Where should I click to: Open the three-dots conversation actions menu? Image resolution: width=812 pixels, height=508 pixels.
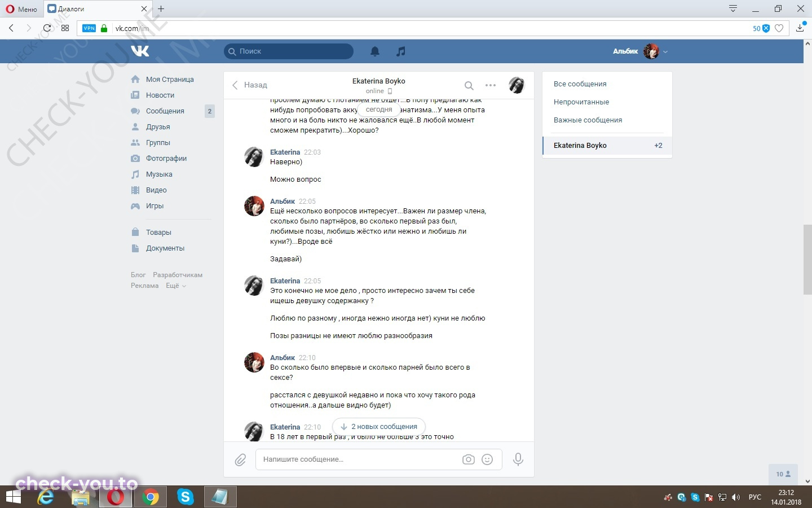(x=491, y=86)
